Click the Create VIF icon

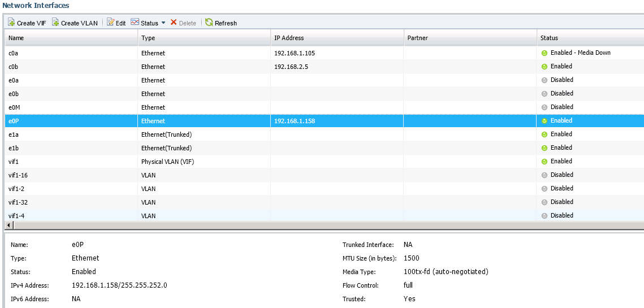(x=11, y=22)
